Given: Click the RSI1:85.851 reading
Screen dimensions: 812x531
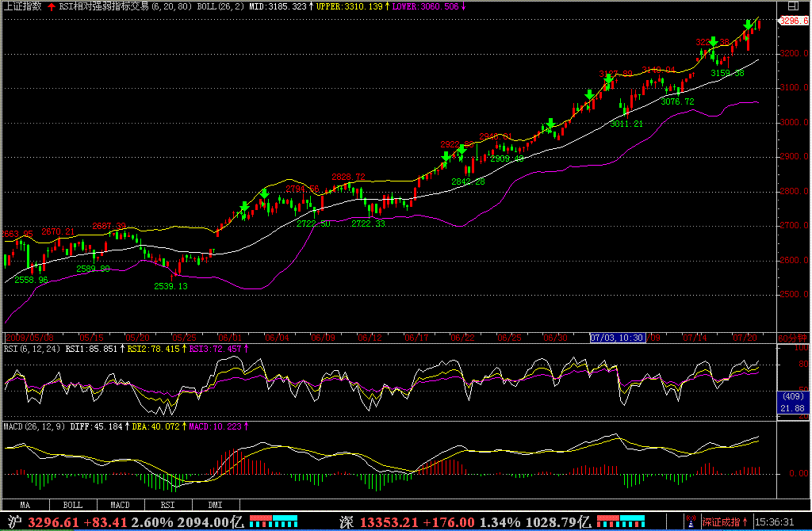Looking at the screenshot, I should pyautogui.click(x=92, y=349).
